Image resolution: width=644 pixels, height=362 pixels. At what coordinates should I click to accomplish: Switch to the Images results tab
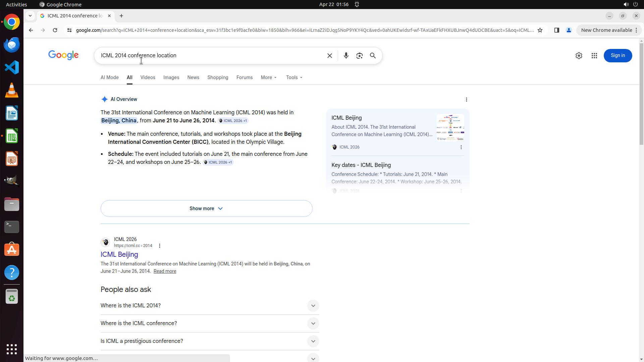pyautogui.click(x=171, y=77)
